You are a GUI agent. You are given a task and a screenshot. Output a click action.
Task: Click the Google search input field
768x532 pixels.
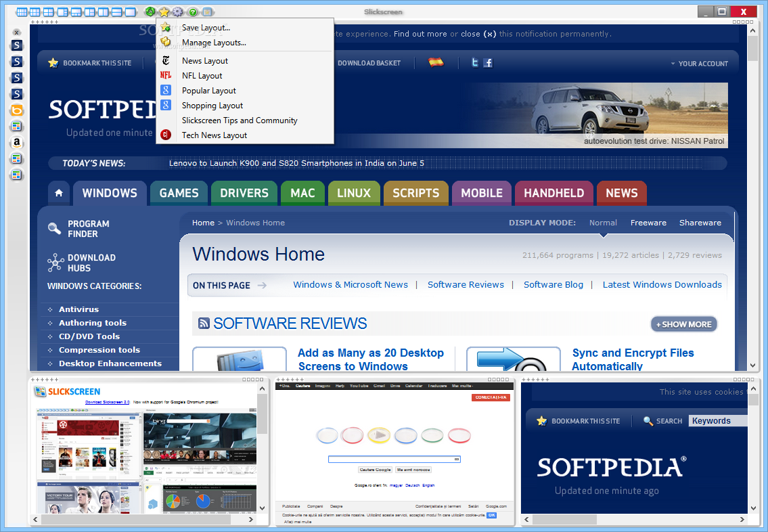pos(394,459)
